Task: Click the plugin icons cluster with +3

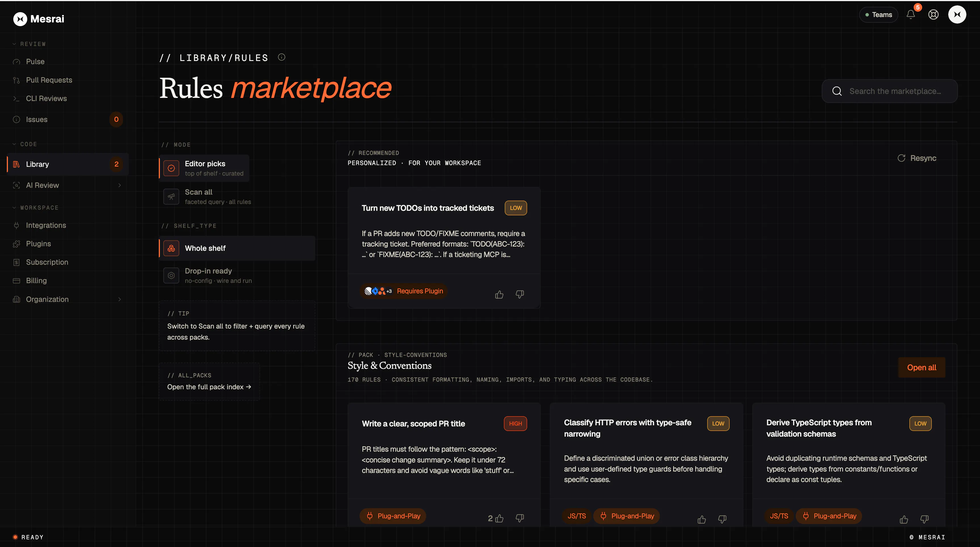Action: click(x=378, y=291)
